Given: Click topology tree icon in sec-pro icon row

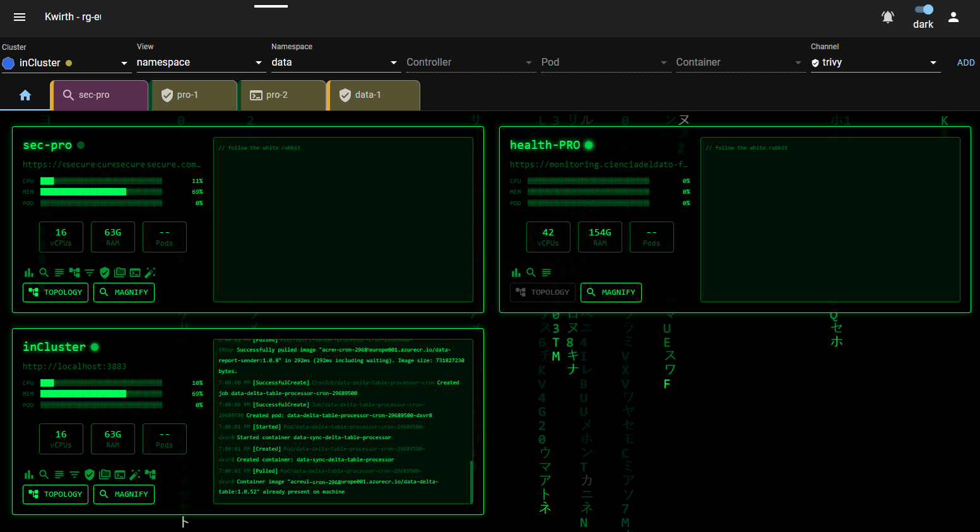Looking at the screenshot, I should click(x=74, y=273).
